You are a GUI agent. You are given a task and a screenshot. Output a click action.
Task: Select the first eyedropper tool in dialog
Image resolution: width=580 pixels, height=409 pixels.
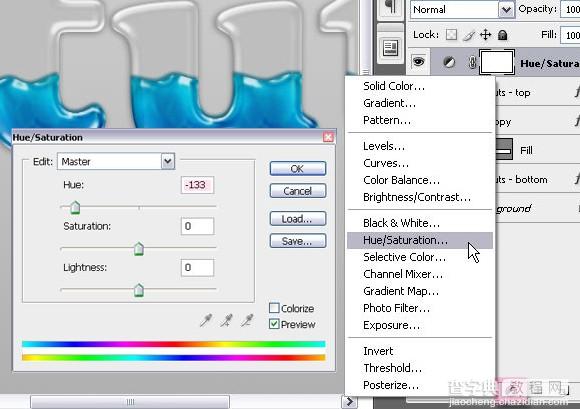pyautogui.click(x=206, y=320)
